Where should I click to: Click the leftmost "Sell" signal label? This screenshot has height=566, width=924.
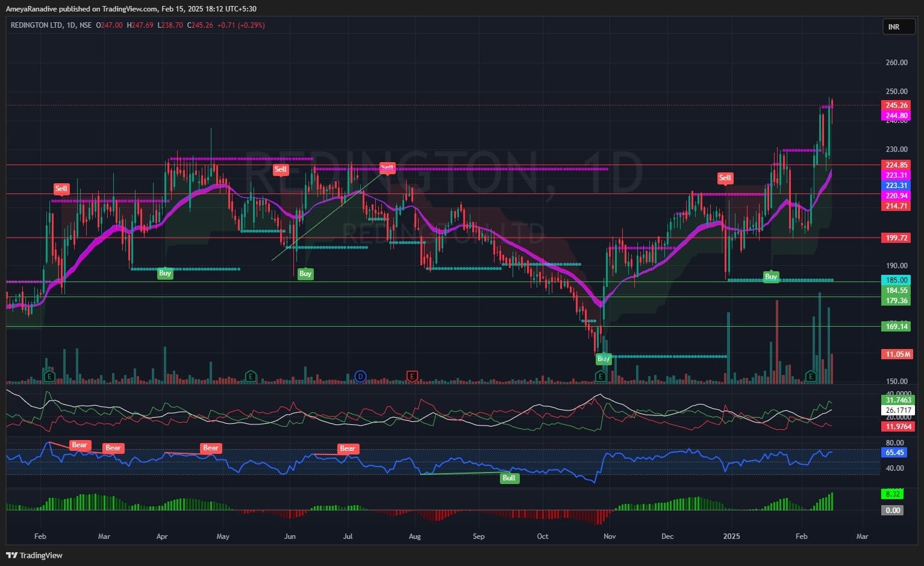point(61,189)
